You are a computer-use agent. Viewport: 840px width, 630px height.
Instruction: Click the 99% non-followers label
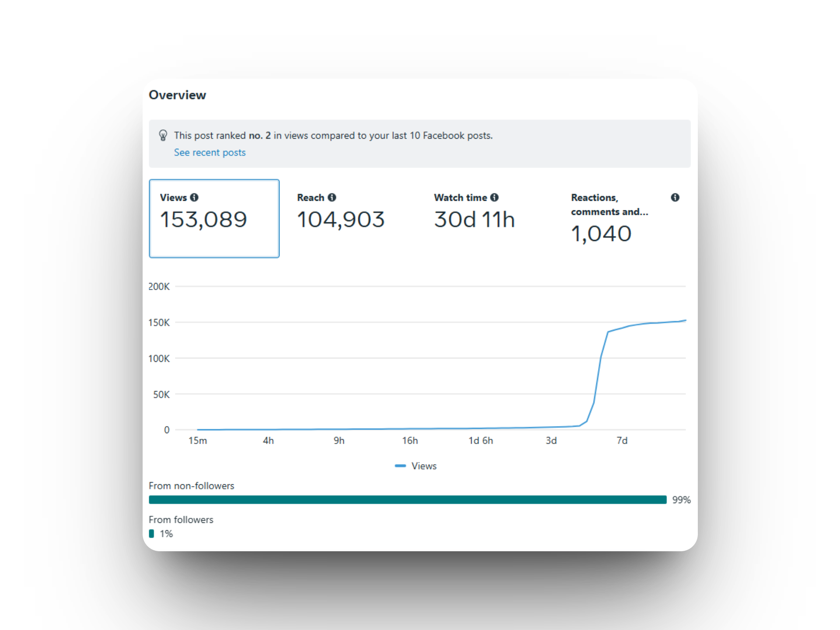coord(681,499)
